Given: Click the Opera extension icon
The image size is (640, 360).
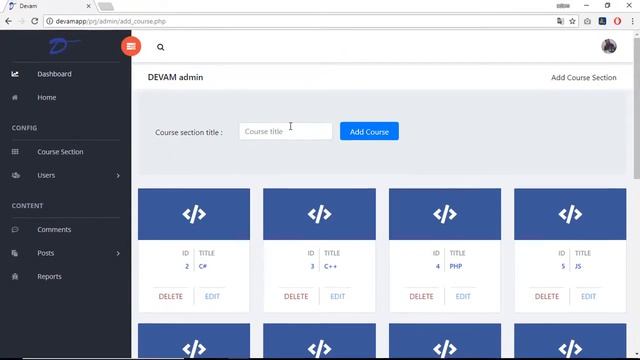Looking at the screenshot, I should click(x=618, y=21).
